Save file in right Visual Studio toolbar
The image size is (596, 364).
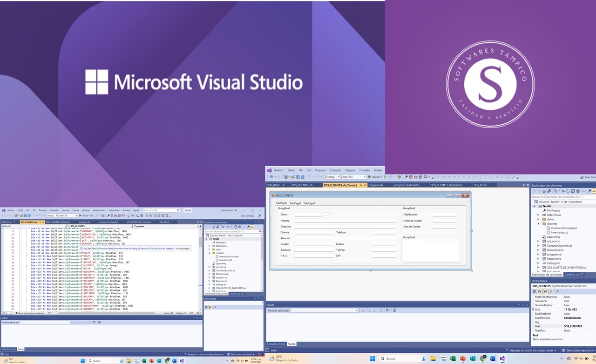pyautogui.click(x=298, y=177)
